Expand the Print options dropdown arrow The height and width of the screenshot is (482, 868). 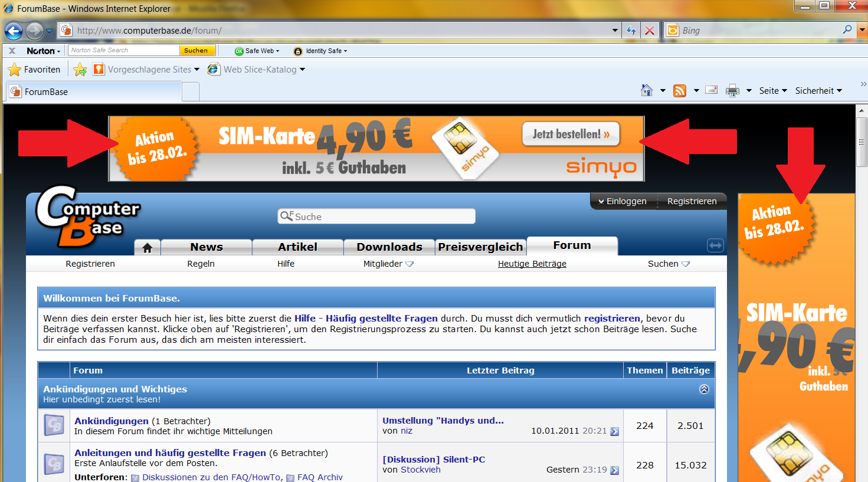pyautogui.click(x=749, y=91)
